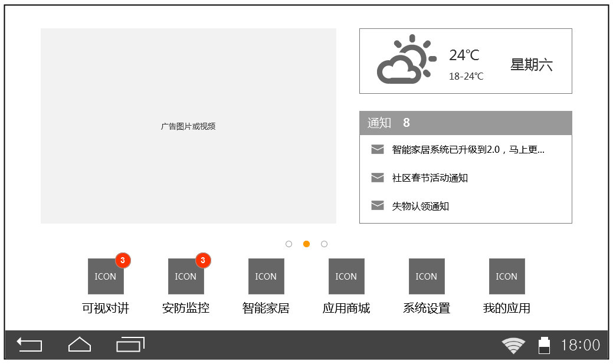Open the 社区春节活动通知 message
The width and height of the screenshot is (613, 364).
tap(430, 178)
